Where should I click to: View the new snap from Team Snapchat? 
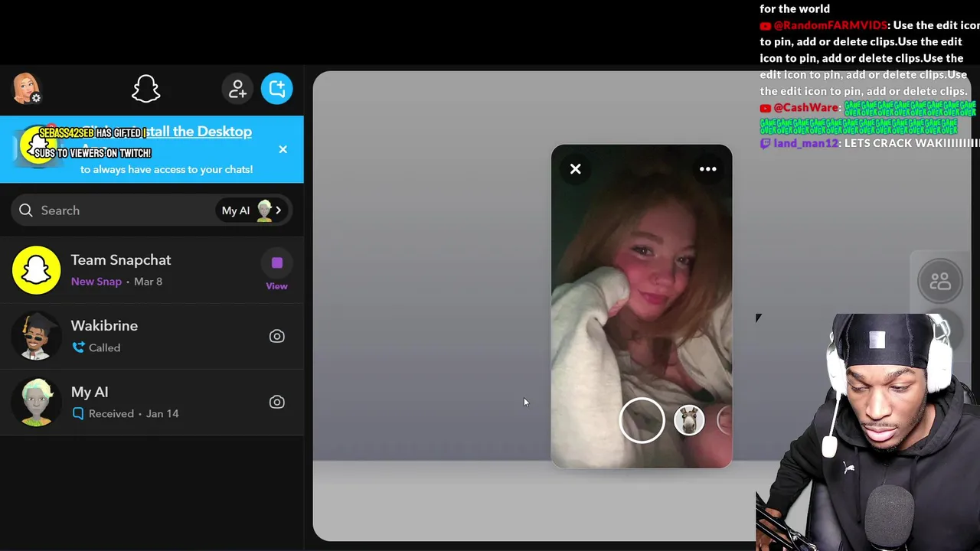click(276, 272)
